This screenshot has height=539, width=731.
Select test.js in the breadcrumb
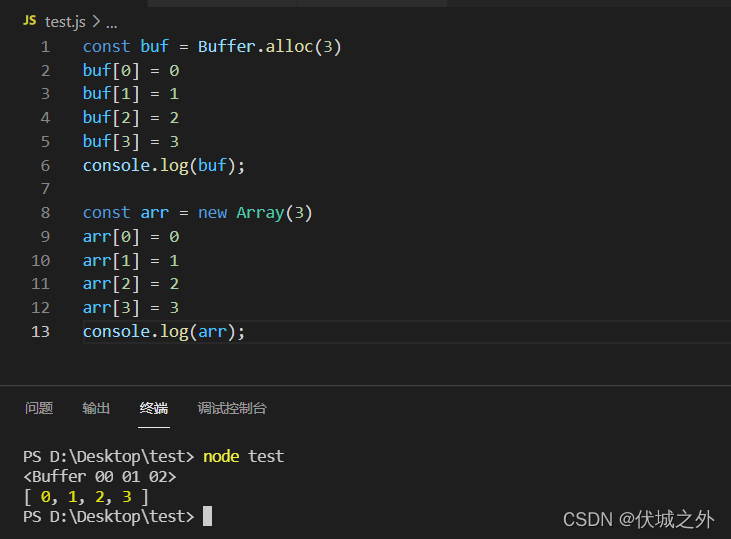coord(65,21)
